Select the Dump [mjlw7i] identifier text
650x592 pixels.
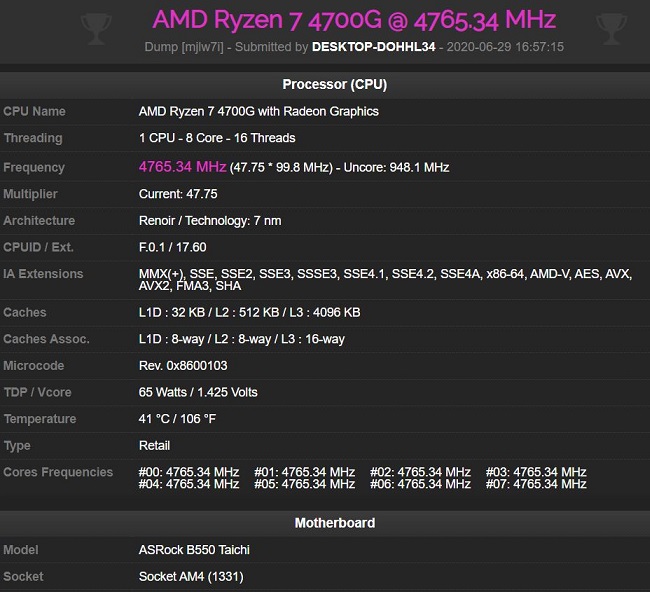point(184,47)
